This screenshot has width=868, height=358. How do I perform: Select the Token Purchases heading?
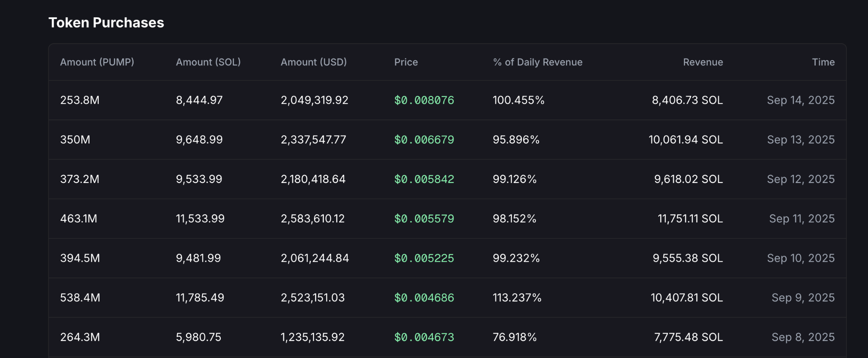click(106, 22)
